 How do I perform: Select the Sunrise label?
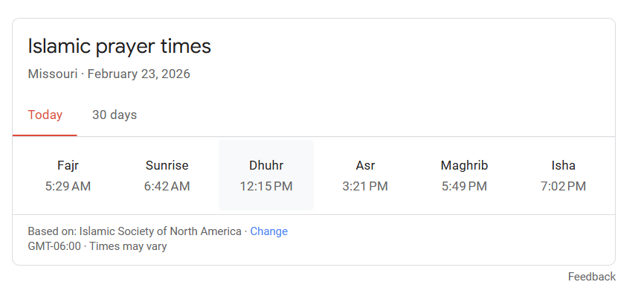click(x=167, y=166)
